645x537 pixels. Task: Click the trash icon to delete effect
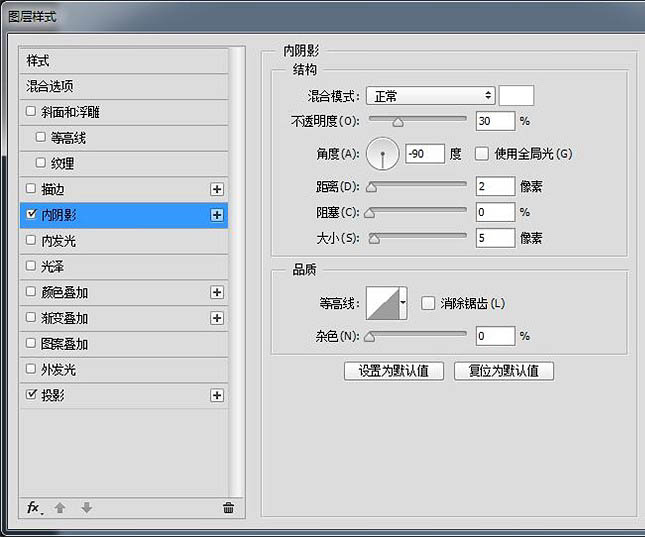pos(228,508)
